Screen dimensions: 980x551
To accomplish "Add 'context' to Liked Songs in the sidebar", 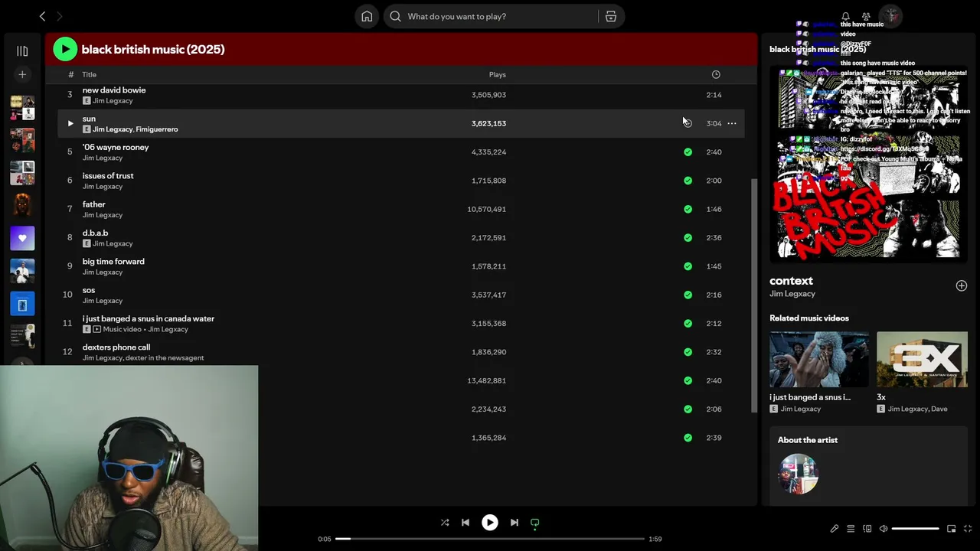I will tap(962, 285).
